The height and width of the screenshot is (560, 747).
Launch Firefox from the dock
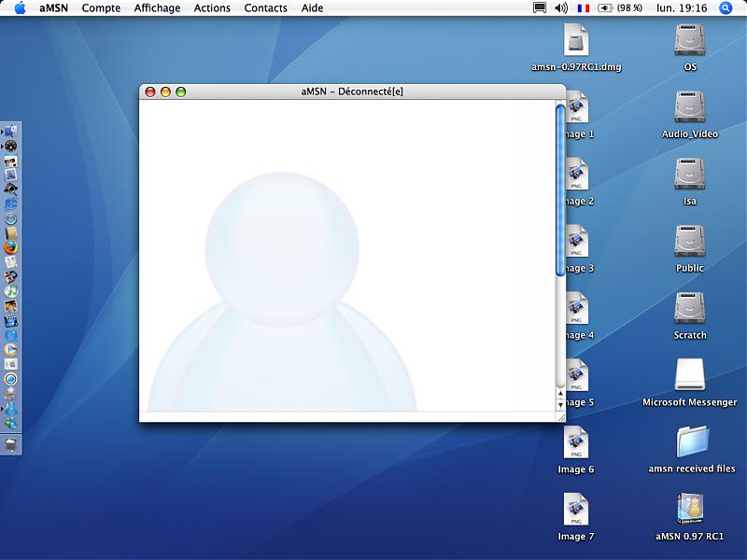point(11,248)
